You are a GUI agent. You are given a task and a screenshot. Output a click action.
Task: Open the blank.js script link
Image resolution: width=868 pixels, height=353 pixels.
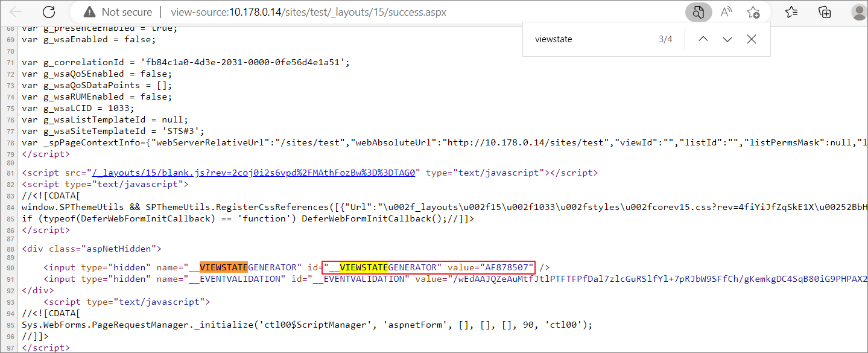tap(254, 173)
